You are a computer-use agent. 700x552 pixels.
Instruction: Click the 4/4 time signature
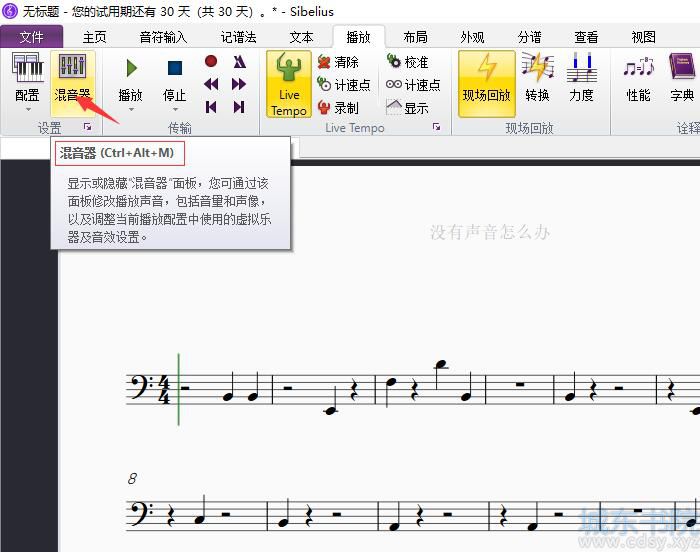point(164,389)
